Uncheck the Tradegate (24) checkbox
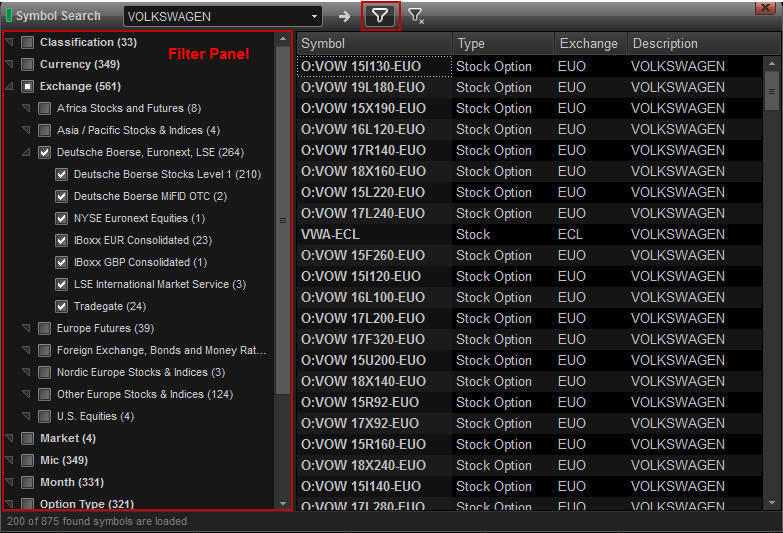The width and height of the screenshot is (783, 533). click(x=61, y=306)
